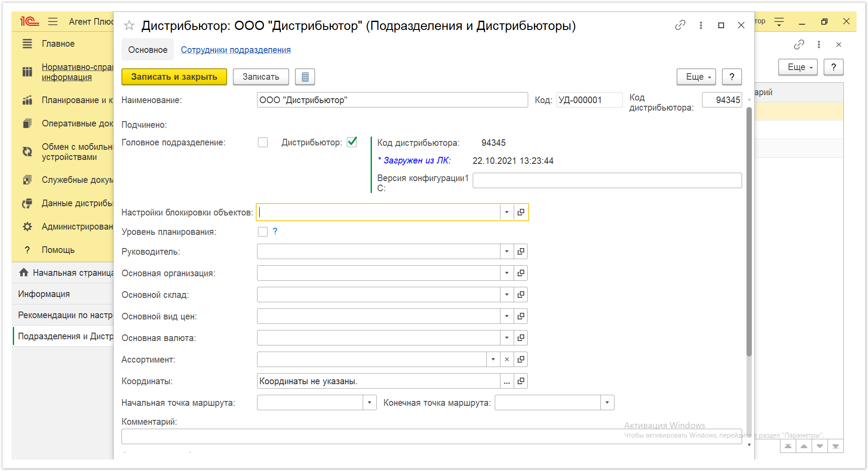Viewport: 868px width, 471px height.
Task: Open the Главное section
Action: 58,44
